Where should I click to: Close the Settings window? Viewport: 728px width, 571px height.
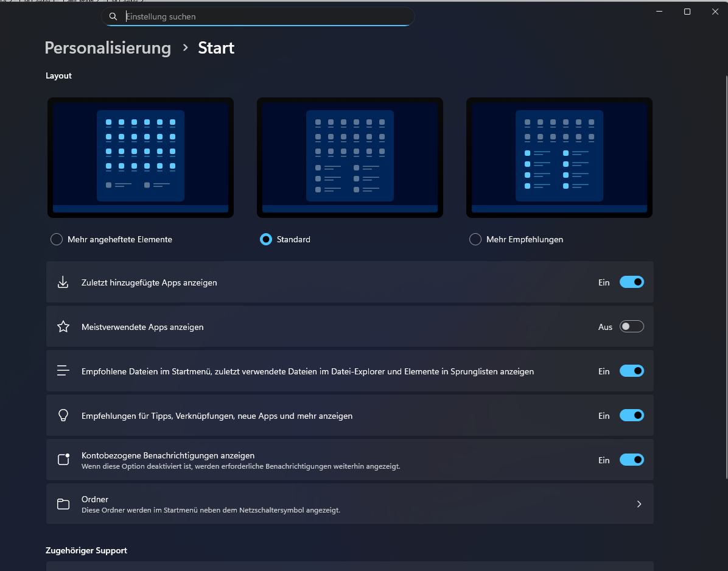point(715,12)
